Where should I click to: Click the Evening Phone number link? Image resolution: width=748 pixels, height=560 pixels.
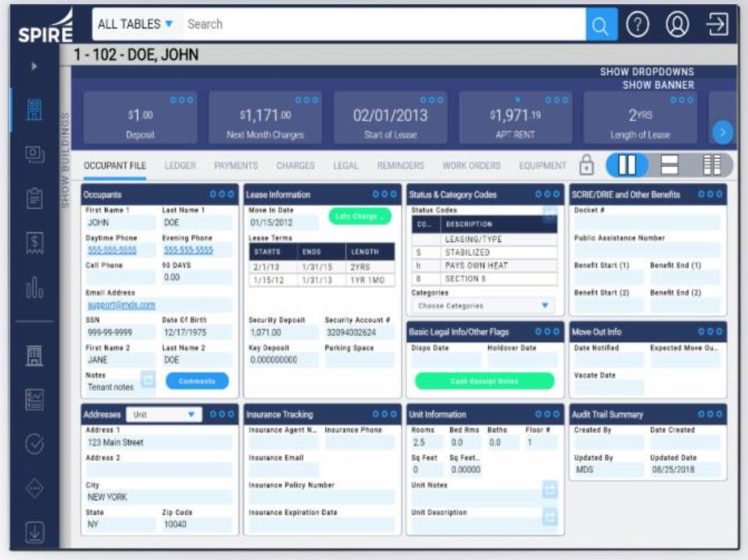(x=189, y=250)
